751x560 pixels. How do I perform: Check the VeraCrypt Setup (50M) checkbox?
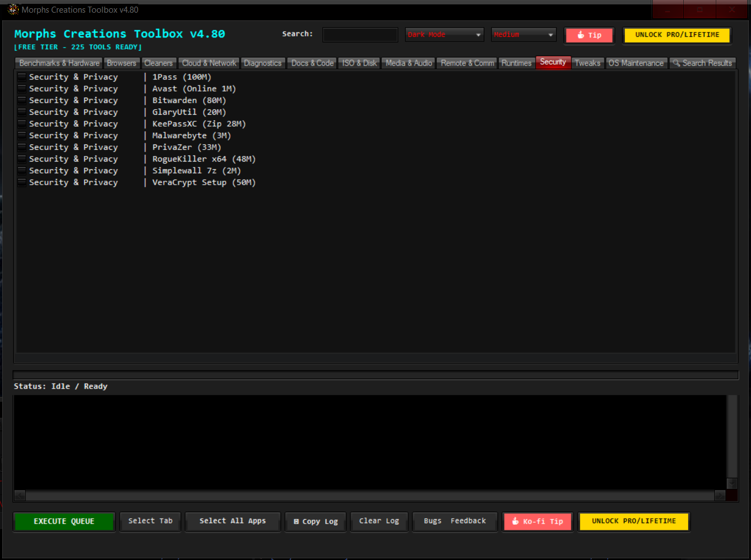pyautogui.click(x=22, y=182)
